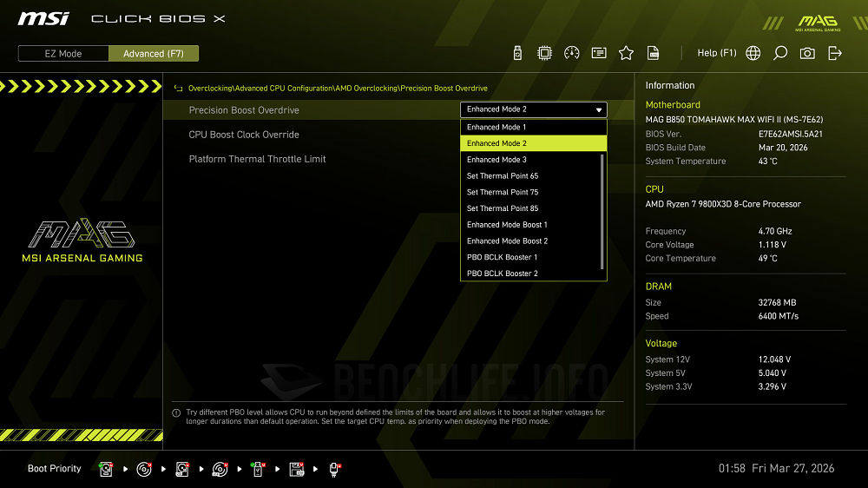Click the log document file icon

pos(654,53)
